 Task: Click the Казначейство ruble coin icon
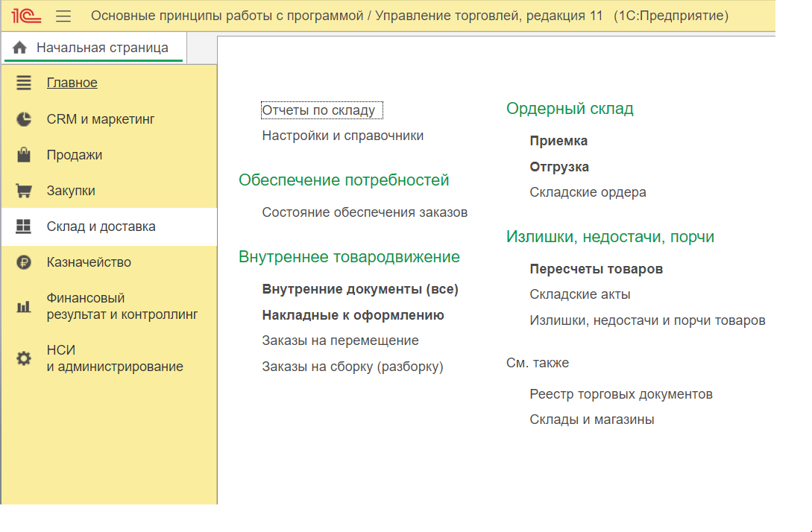(24, 262)
